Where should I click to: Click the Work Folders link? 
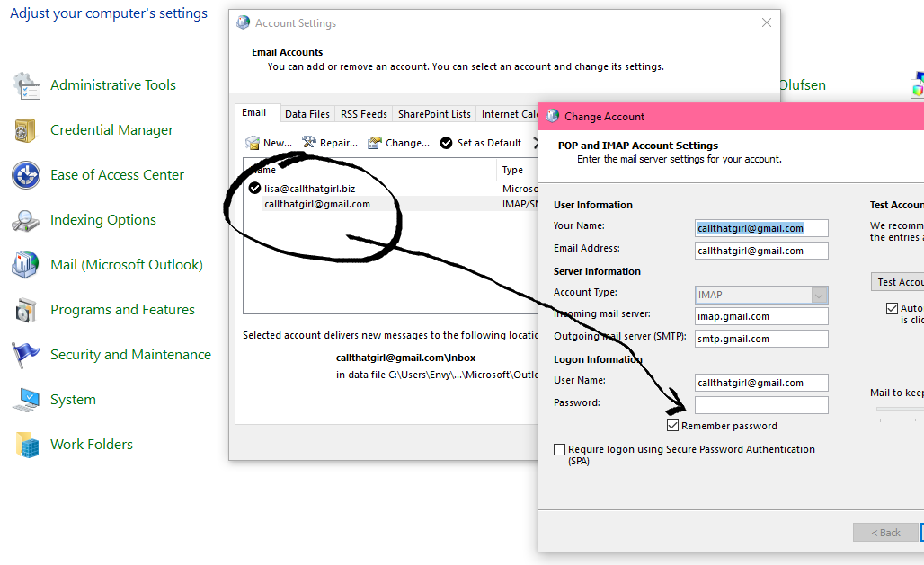click(x=92, y=445)
